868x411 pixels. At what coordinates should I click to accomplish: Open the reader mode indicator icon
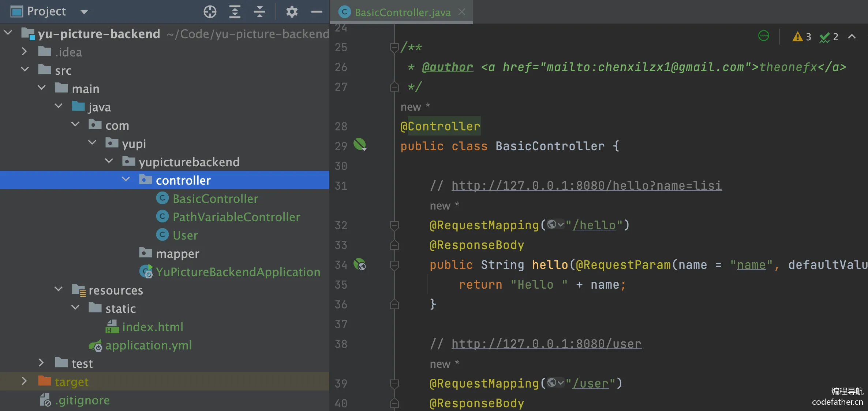pos(764,36)
